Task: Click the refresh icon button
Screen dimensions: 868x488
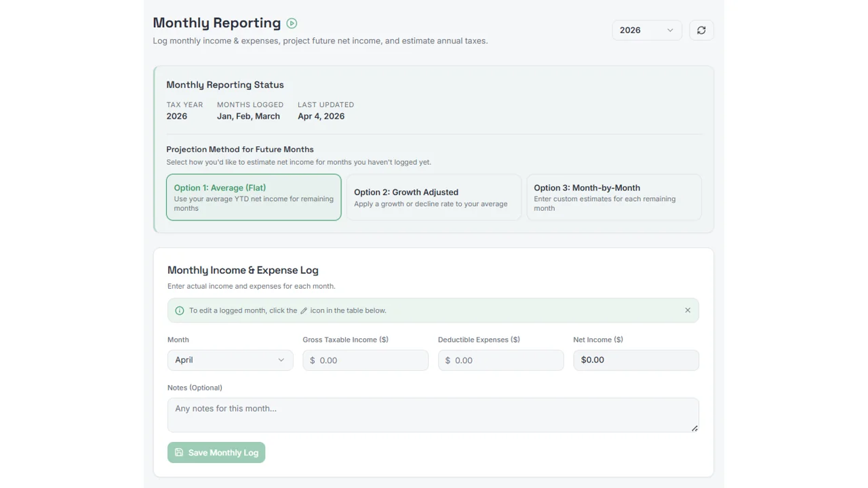Action: 701,30
